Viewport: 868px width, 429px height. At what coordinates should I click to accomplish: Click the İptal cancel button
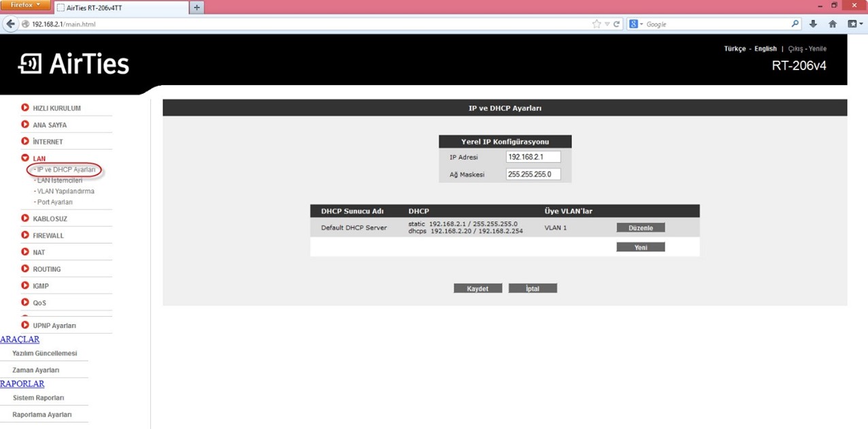pyautogui.click(x=533, y=289)
